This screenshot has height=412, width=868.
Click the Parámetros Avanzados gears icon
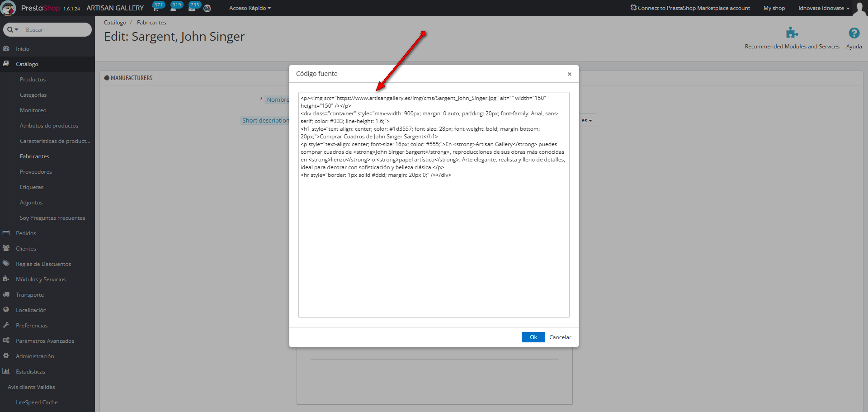point(6,341)
